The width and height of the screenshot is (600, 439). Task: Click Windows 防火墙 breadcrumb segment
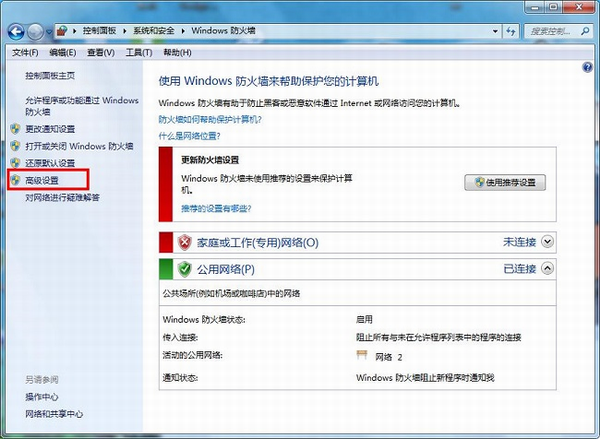(x=223, y=31)
